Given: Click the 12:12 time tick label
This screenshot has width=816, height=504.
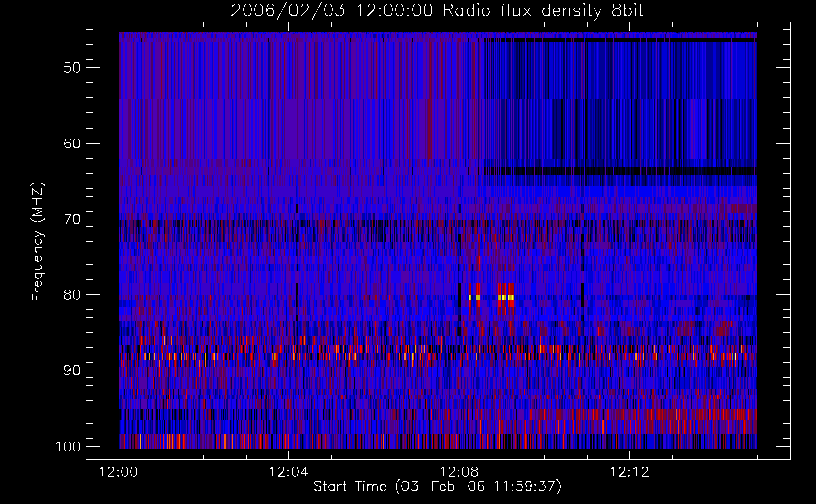Looking at the screenshot, I should click(x=629, y=472).
